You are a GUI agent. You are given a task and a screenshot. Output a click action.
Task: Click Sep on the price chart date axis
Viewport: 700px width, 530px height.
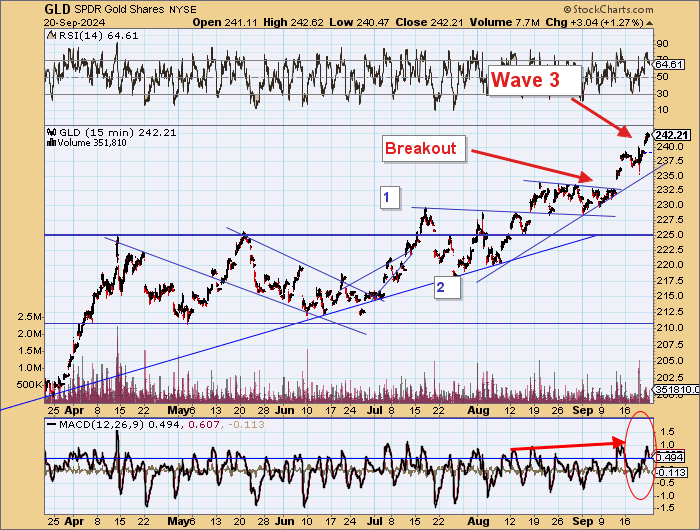tap(583, 410)
